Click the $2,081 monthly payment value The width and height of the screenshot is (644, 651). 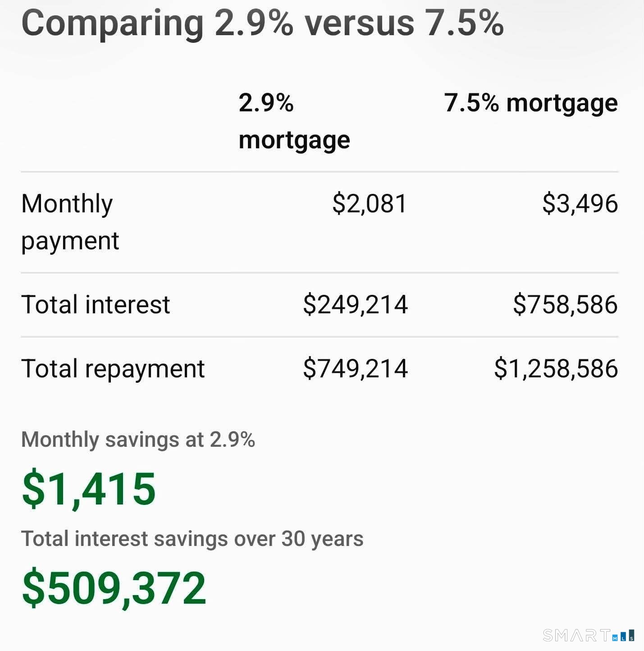[370, 204]
